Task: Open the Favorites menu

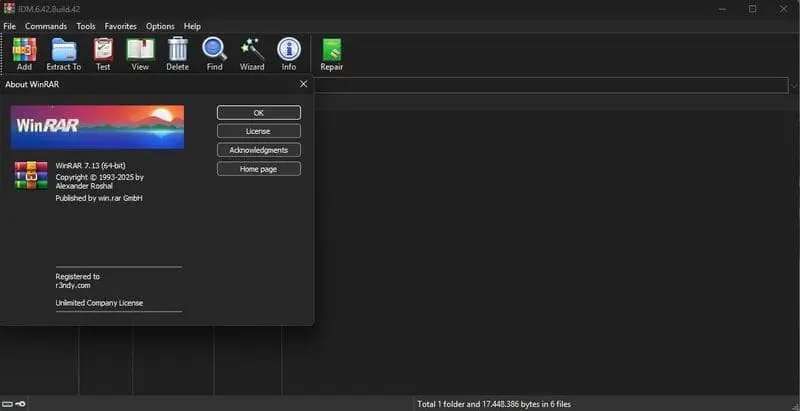Action: pyautogui.click(x=120, y=26)
